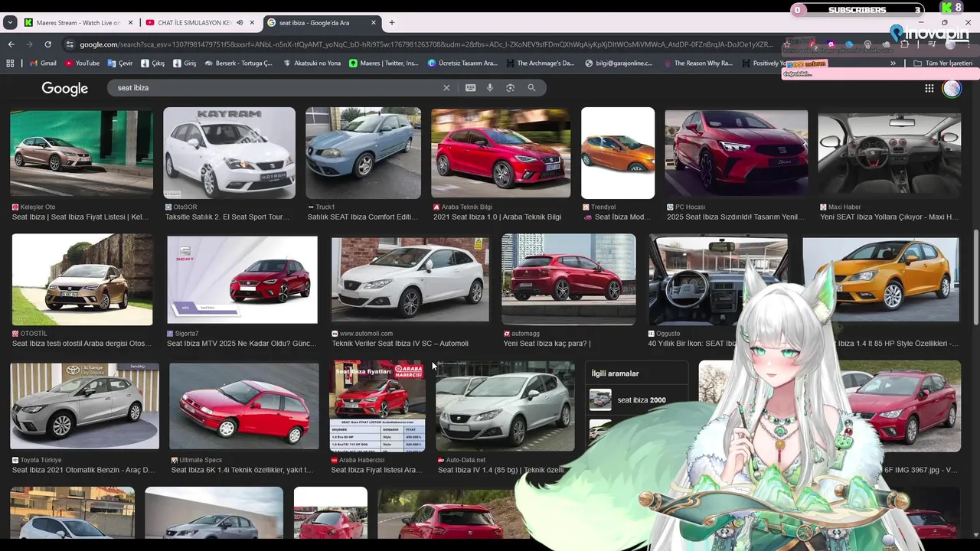Open the Maxi Haber interior image
The image size is (980, 551).
point(889,153)
